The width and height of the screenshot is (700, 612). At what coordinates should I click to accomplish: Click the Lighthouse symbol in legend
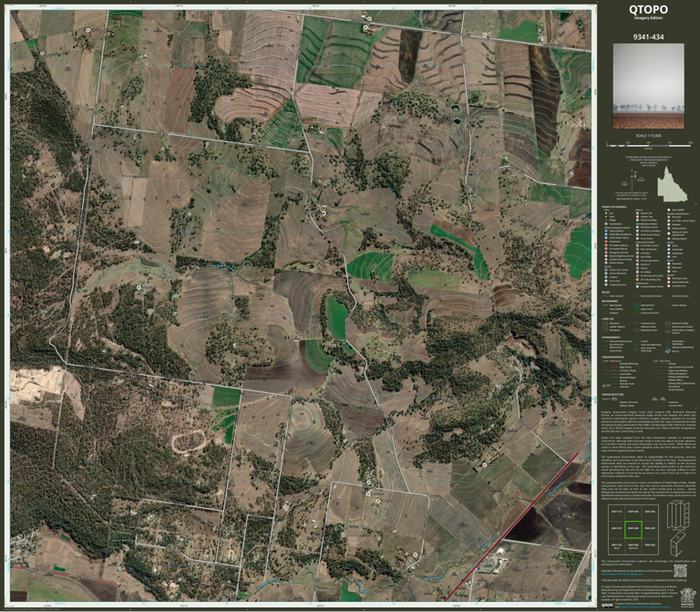pos(669,254)
